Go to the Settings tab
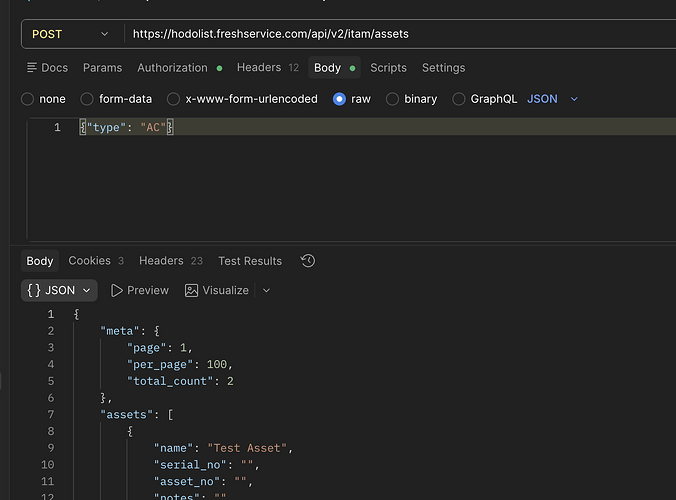The height and width of the screenshot is (500, 676). tap(443, 68)
